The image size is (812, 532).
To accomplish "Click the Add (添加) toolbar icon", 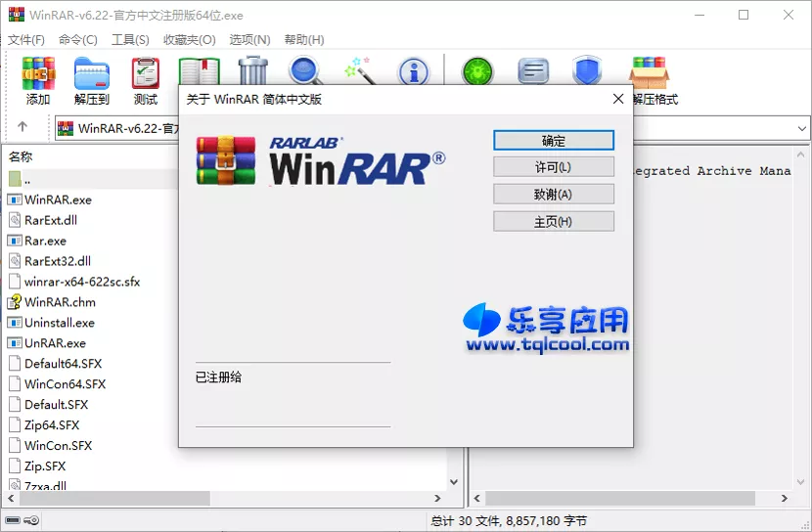I will (x=38, y=73).
